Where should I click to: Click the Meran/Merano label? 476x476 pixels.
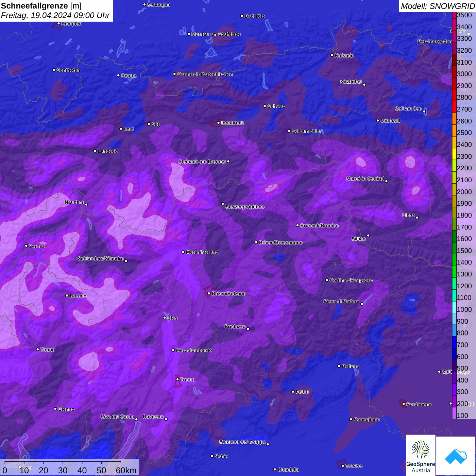(202, 252)
